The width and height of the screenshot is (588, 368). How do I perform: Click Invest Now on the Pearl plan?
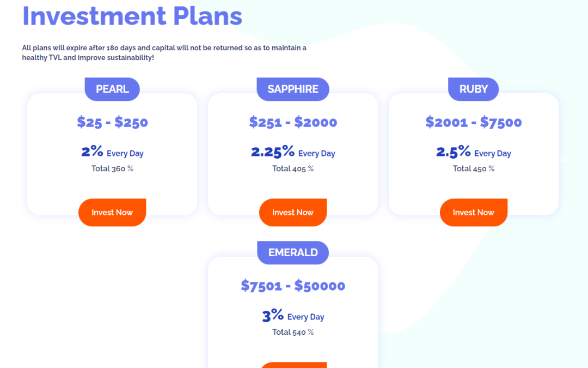(112, 213)
